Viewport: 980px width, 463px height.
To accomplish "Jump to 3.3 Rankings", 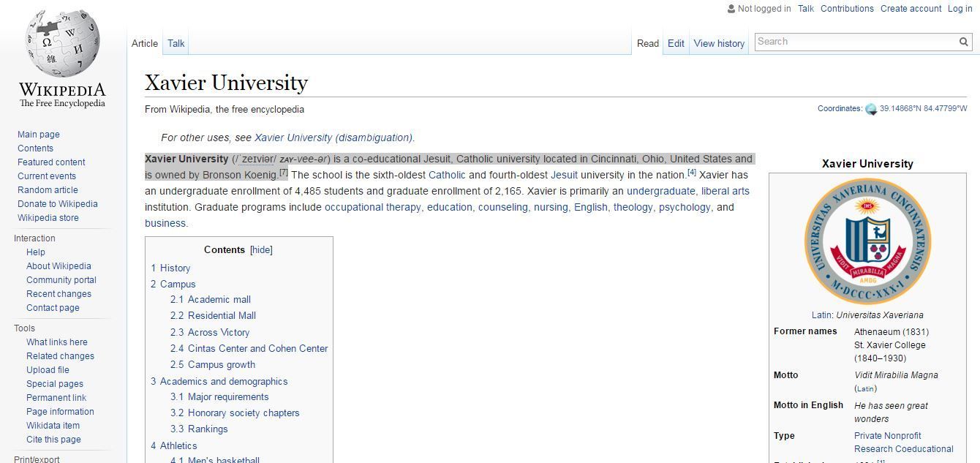I will (x=199, y=429).
